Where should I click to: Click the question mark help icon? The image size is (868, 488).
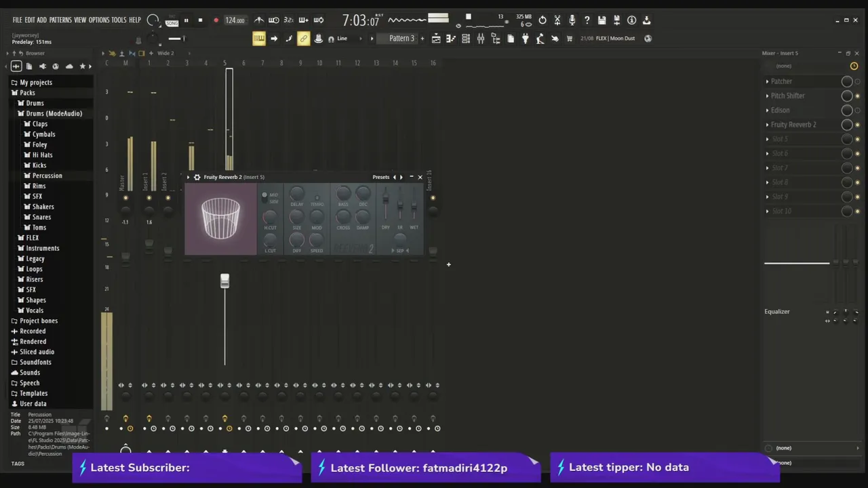[587, 20]
